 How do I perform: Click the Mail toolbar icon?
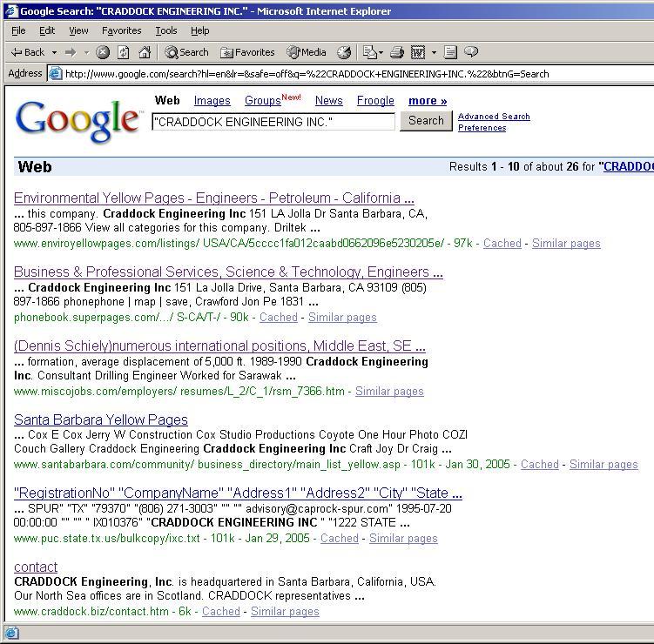click(369, 52)
